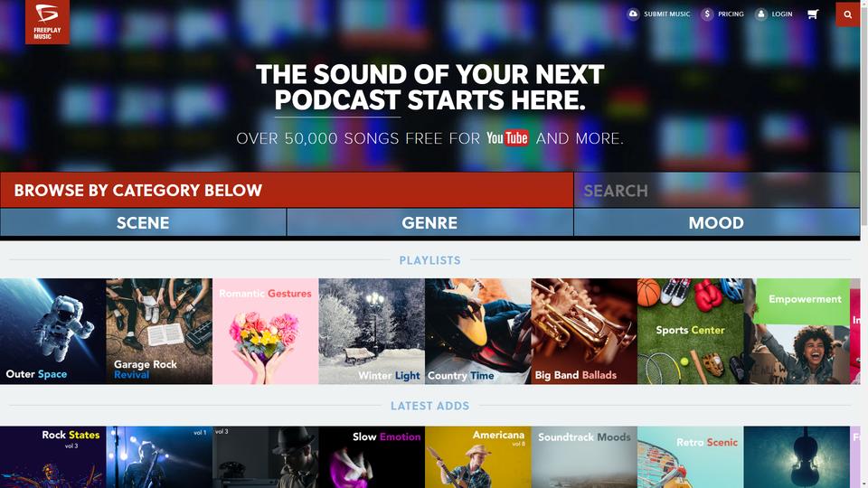
Task: Click the PLAYLISTS section heading
Action: pyautogui.click(x=430, y=260)
